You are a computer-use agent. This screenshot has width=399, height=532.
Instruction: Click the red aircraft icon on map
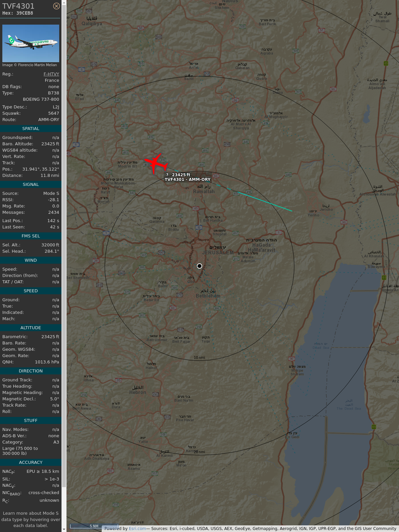[x=156, y=163]
